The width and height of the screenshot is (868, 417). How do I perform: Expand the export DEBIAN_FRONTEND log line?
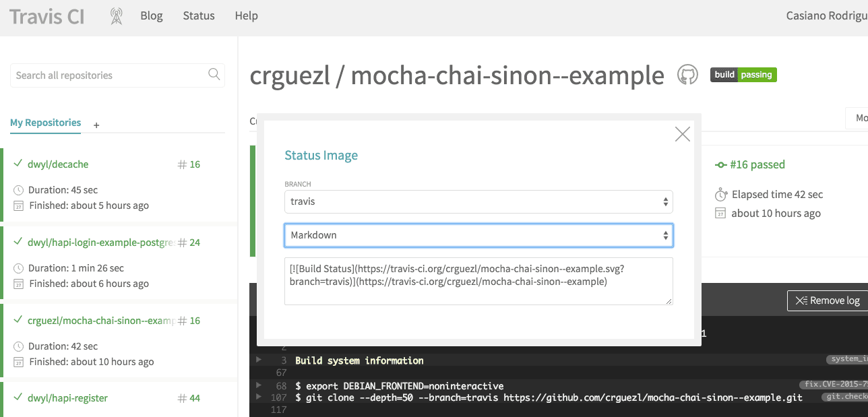pyautogui.click(x=259, y=385)
